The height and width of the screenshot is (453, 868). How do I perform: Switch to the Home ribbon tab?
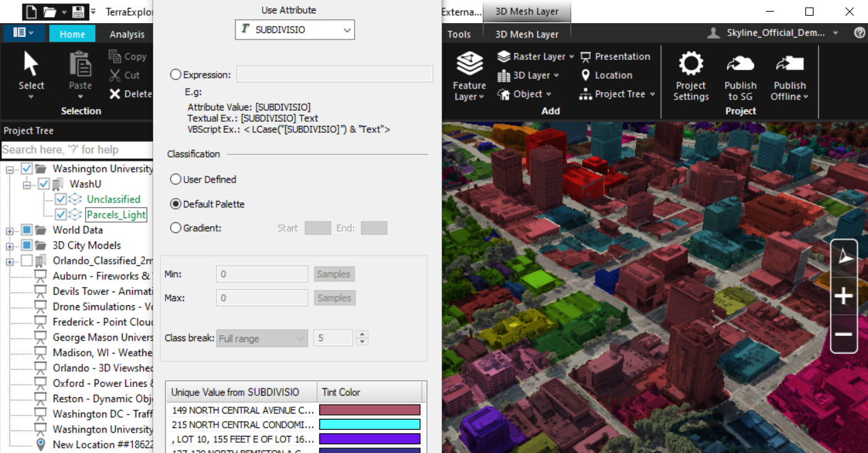coord(72,34)
